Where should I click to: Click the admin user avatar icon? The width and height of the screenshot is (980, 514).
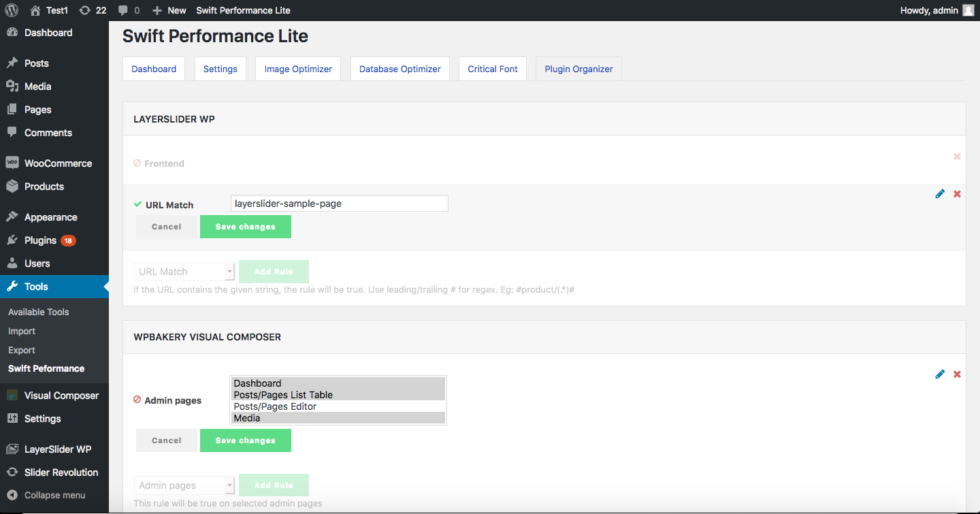click(968, 10)
